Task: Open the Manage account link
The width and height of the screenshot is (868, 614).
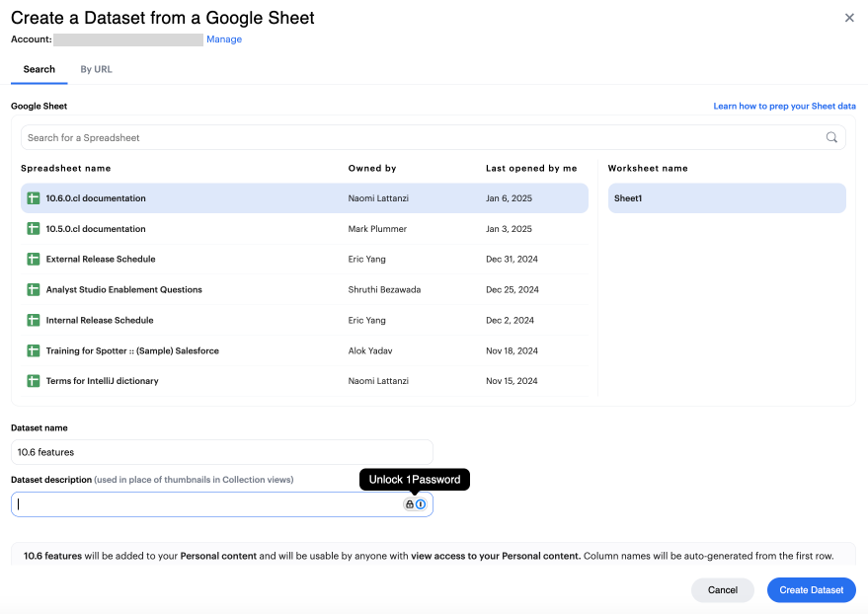Action: tap(224, 39)
